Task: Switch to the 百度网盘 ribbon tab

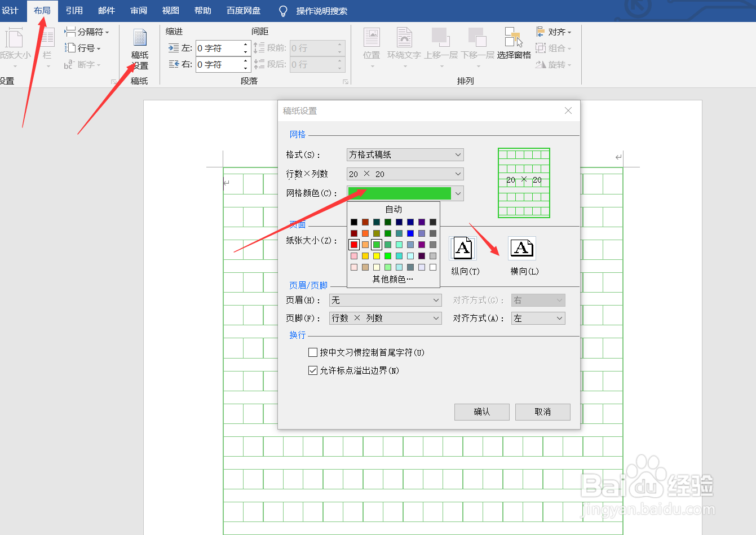Action: click(244, 11)
